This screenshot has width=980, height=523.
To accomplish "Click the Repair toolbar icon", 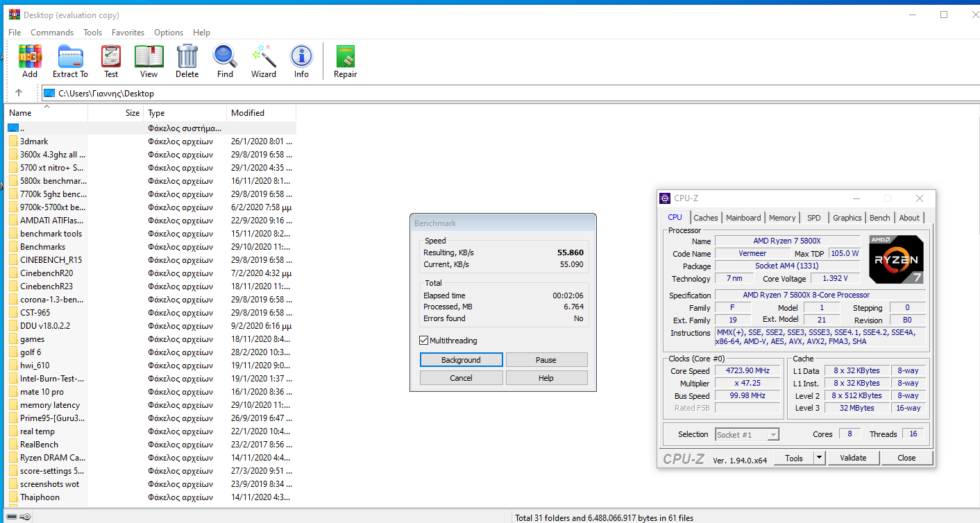I will pos(345,56).
